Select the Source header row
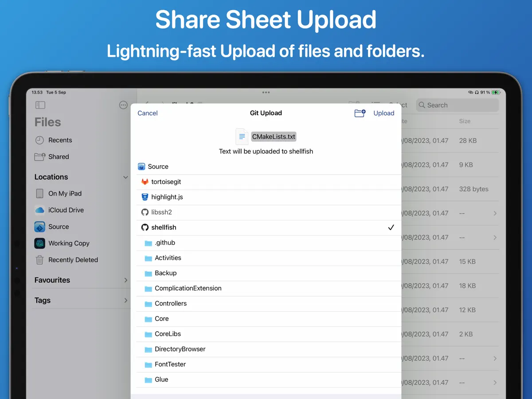This screenshot has width=532, height=399. click(x=266, y=167)
